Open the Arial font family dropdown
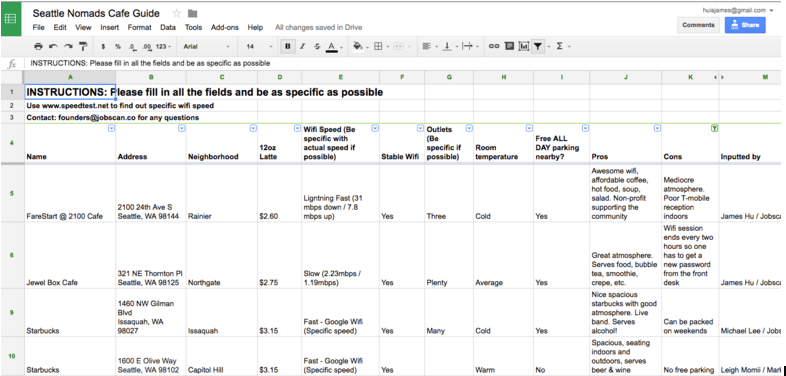Screen dimensions: 786x376 [x=206, y=46]
